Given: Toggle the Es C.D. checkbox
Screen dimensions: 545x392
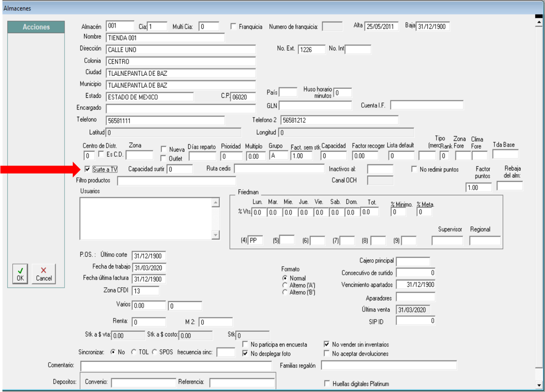Looking at the screenshot, I should pyautogui.click(x=101, y=154).
